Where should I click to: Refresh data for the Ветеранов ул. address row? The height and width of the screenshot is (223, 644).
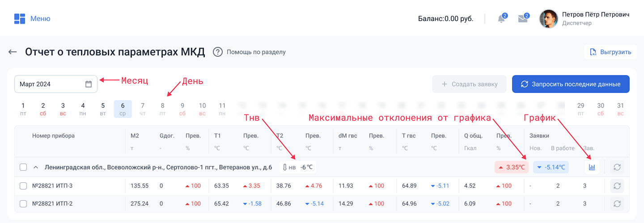click(617, 167)
